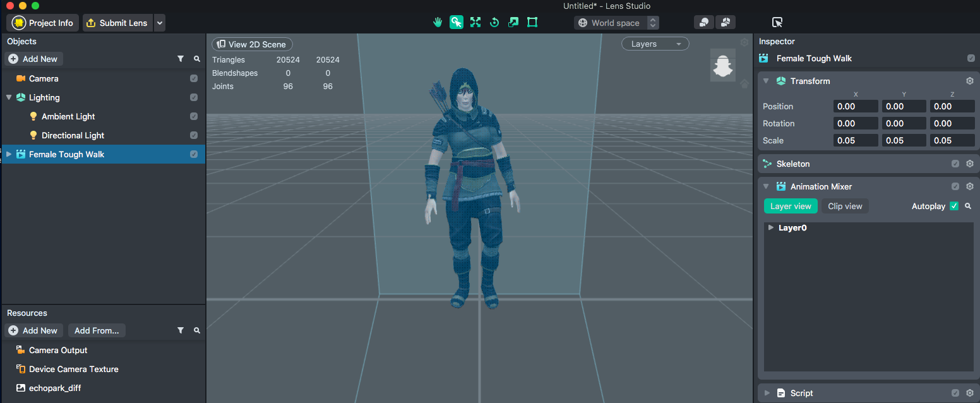Click the blocks toolbar button beside bubbles

click(726, 23)
